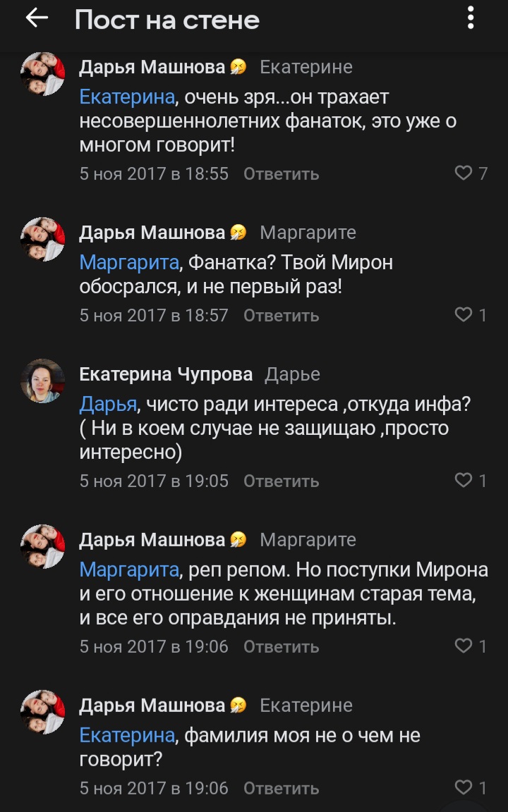Tap blue Дарья mention in Чупрова's comment
Image resolution: width=508 pixels, height=812 pixels.
pos(107,405)
